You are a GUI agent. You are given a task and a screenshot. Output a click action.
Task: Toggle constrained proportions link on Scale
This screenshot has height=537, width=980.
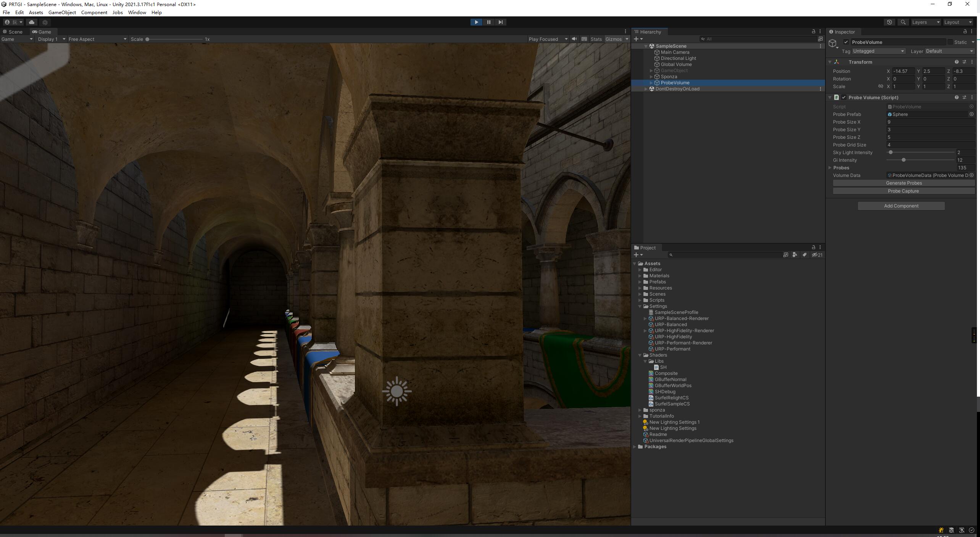880,86
